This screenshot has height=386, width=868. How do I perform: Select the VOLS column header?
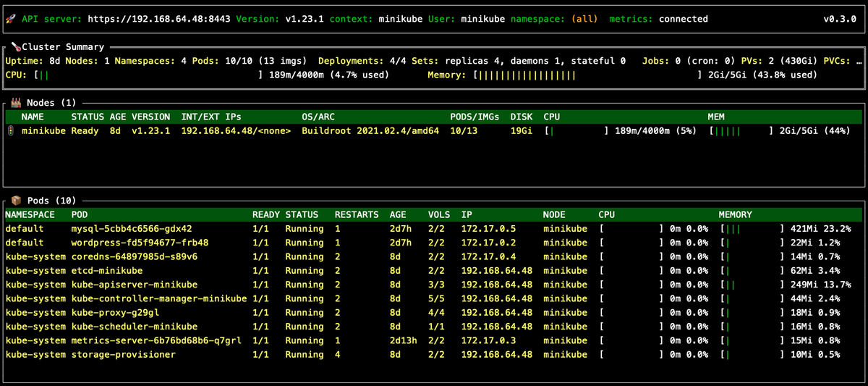pos(439,215)
